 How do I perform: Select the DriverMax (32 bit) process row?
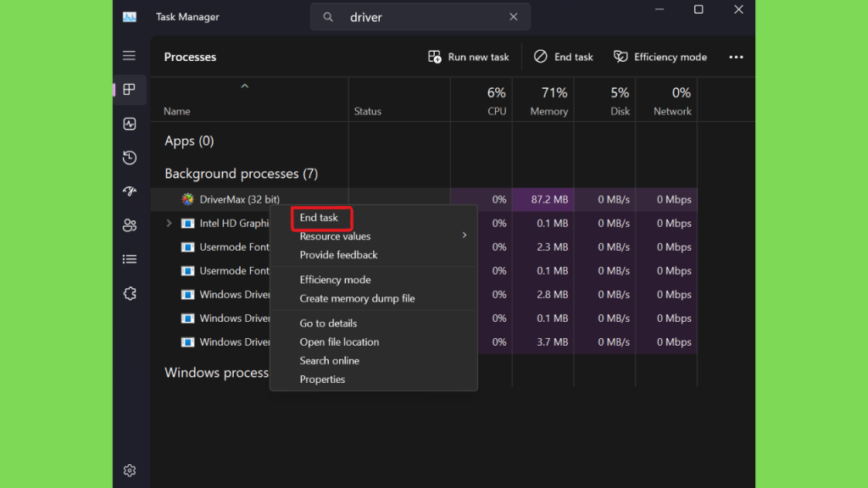(229, 200)
